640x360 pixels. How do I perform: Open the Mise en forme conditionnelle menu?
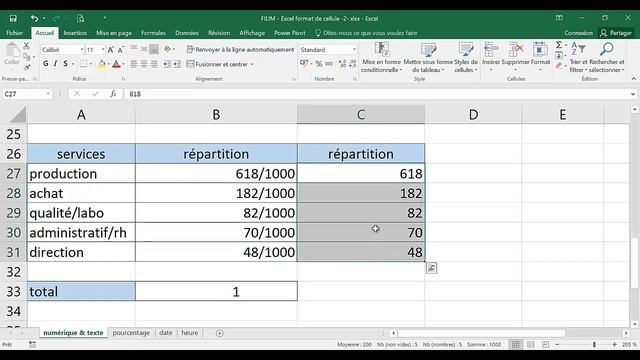pyautogui.click(x=382, y=58)
